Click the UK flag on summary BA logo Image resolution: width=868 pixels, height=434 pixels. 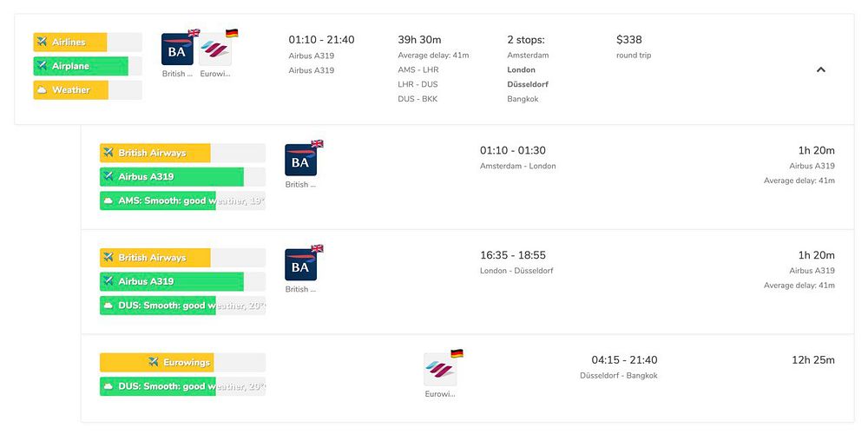point(194,33)
